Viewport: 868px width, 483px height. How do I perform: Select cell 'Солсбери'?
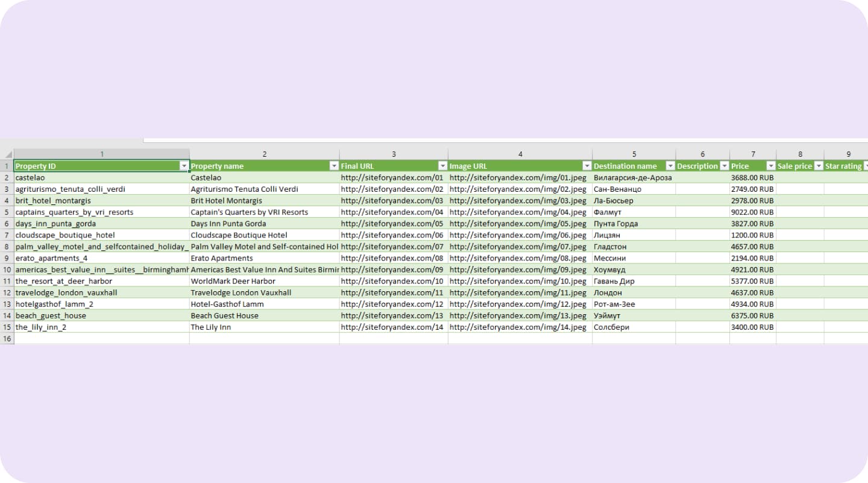click(634, 327)
